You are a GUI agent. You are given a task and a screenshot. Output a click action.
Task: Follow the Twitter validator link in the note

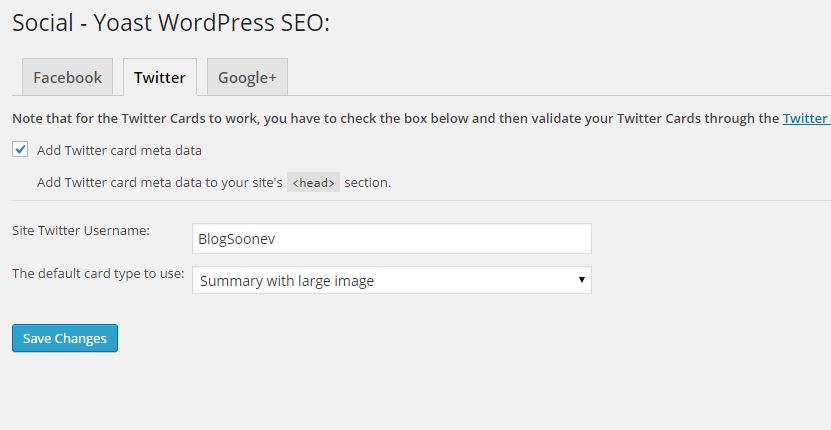pyautogui.click(x=807, y=118)
